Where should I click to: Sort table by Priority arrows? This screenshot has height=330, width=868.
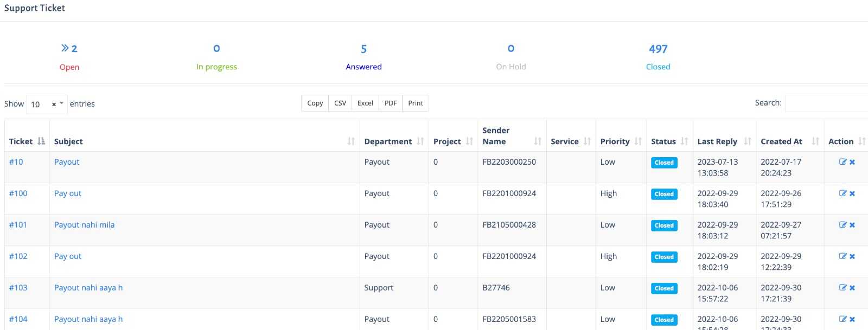[x=638, y=141]
